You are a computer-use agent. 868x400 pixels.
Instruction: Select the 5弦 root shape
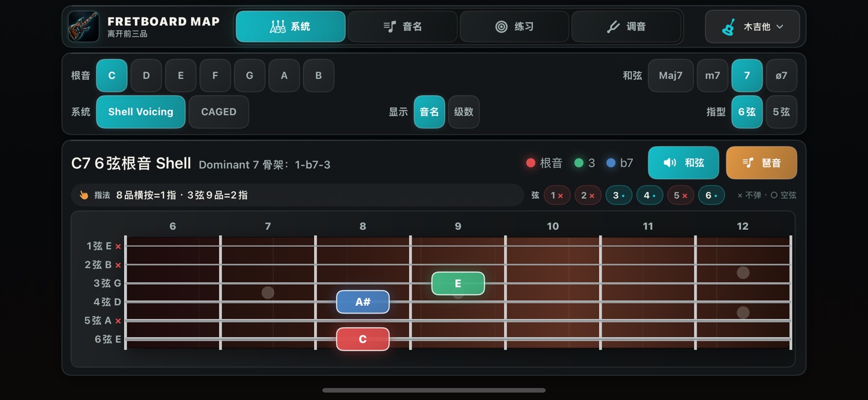click(781, 112)
